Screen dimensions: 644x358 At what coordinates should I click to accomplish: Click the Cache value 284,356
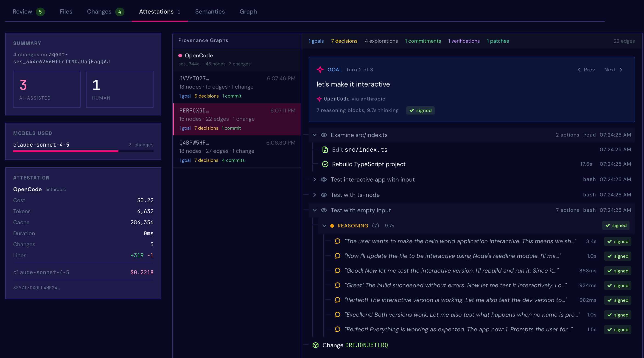[142, 222]
